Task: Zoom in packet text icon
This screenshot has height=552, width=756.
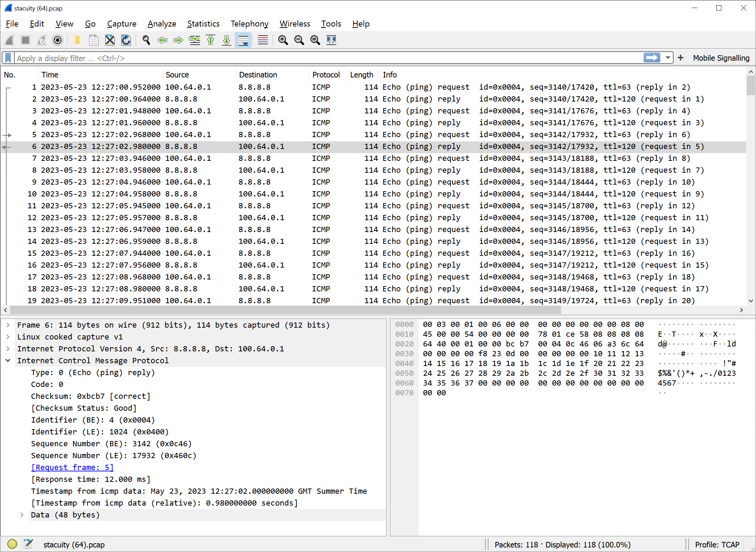Action: [283, 40]
